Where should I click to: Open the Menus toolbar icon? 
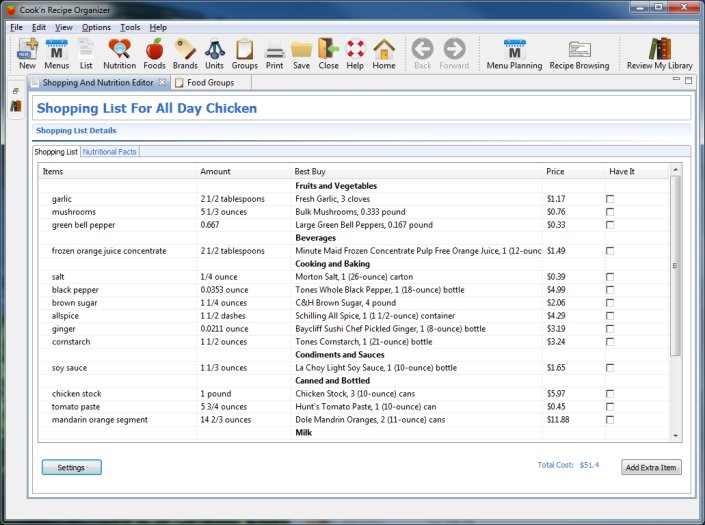pyautogui.click(x=57, y=53)
